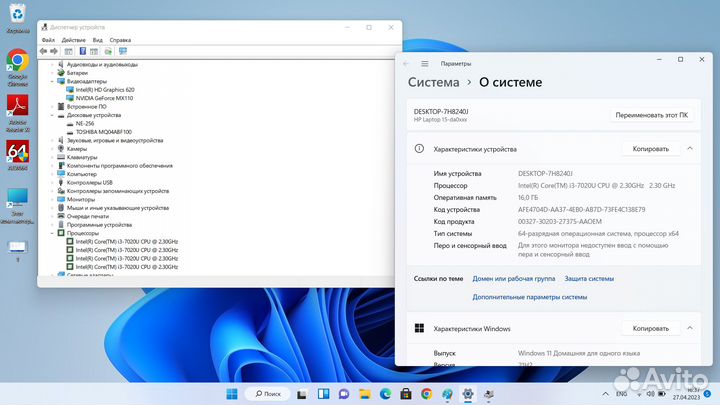Select the AIDA64 desktop shortcut
Image resolution: width=720 pixels, height=405 pixels.
point(17,155)
